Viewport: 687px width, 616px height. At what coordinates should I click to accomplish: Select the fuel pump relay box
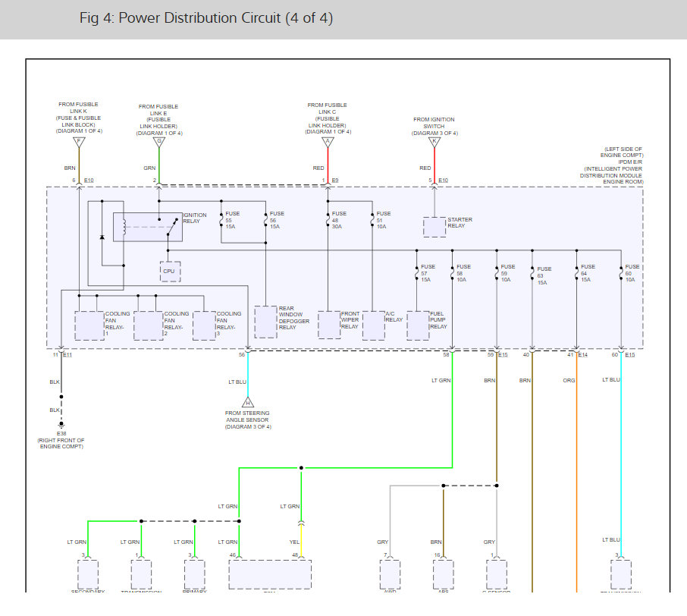418,325
